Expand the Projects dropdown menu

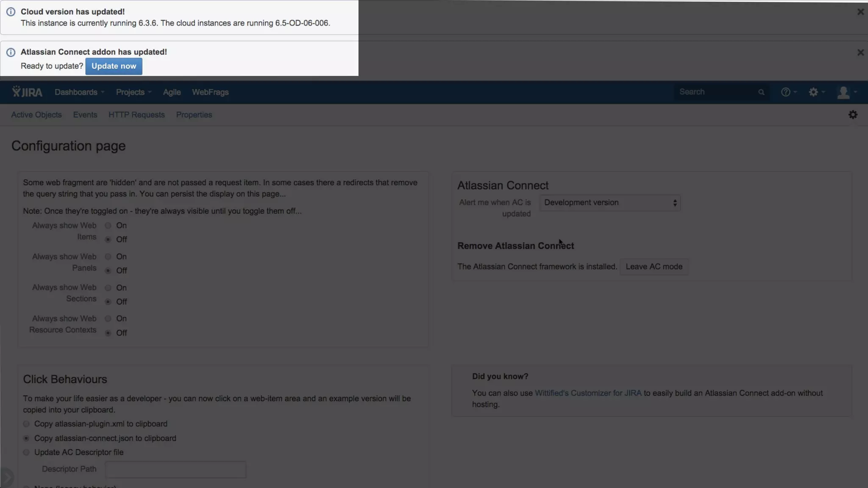[x=133, y=92]
